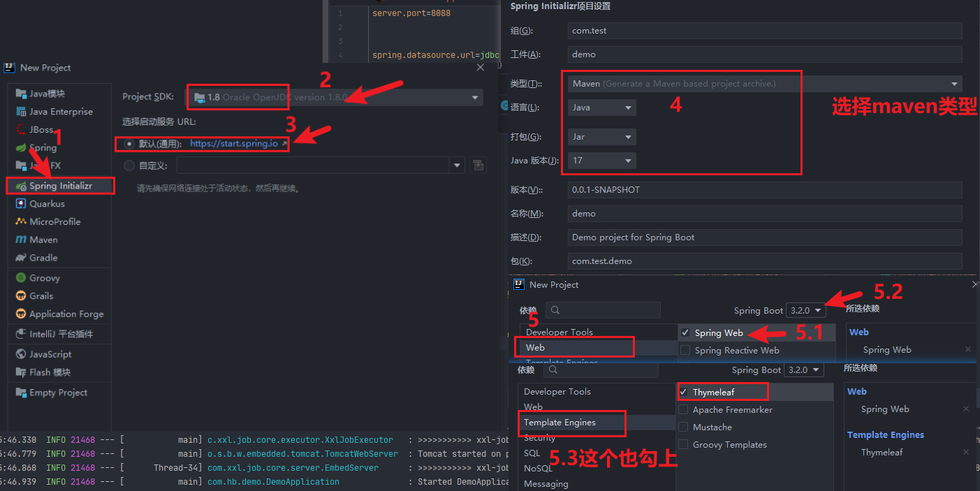Screen dimensions: 980x491
Task: Open the 打包 Jar packaging dropdown
Action: pos(601,137)
